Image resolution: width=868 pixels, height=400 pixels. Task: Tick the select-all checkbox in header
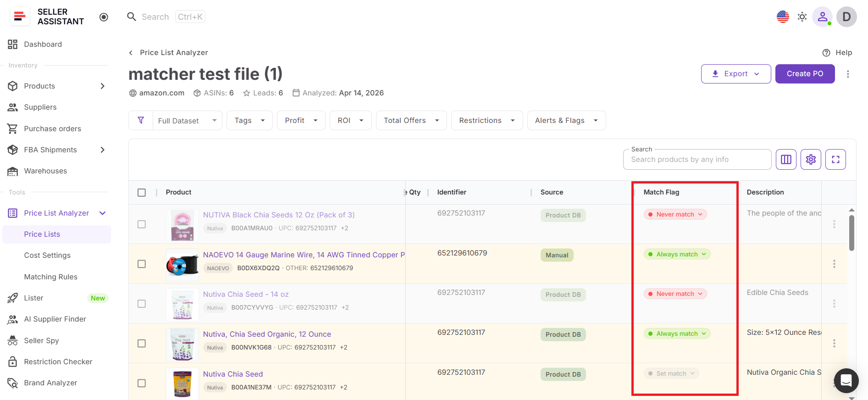coord(142,193)
